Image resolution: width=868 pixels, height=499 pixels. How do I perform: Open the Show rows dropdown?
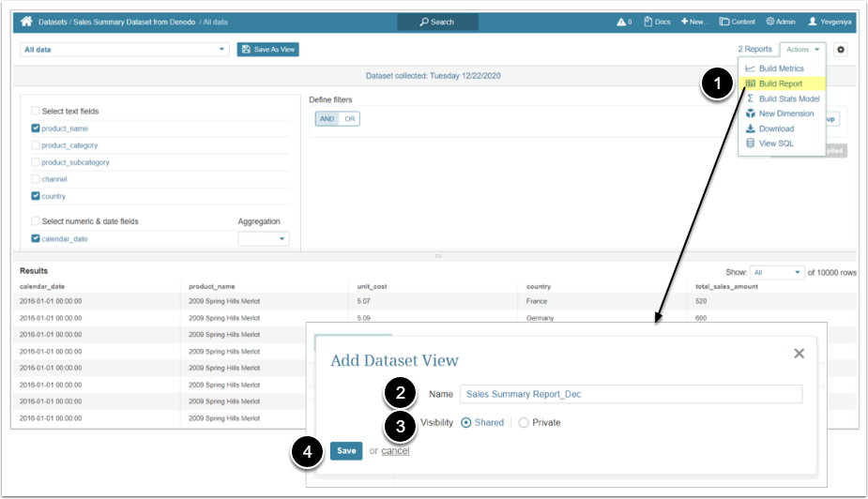tap(777, 272)
